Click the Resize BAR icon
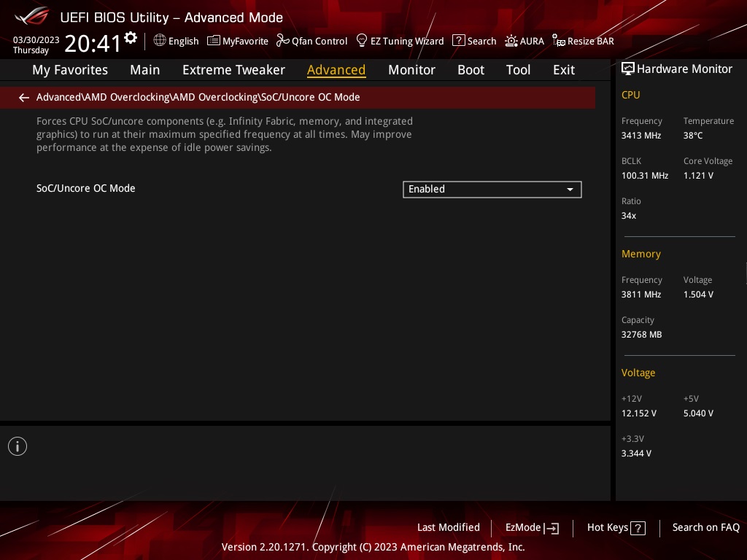Viewport: 747px width, 560px height. point(559,41)
